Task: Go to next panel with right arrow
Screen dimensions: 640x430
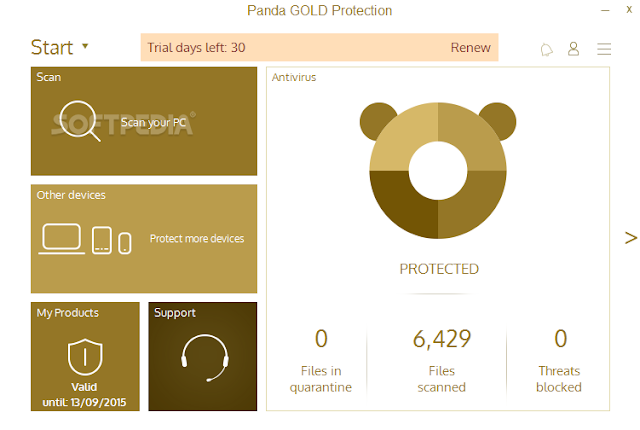Action: pos(630,238)
